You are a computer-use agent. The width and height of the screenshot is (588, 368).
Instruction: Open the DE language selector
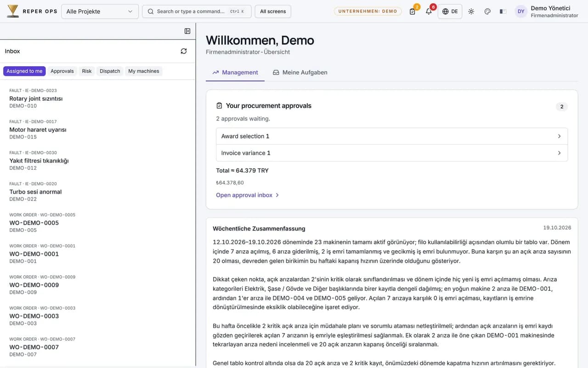click(450, 11)
